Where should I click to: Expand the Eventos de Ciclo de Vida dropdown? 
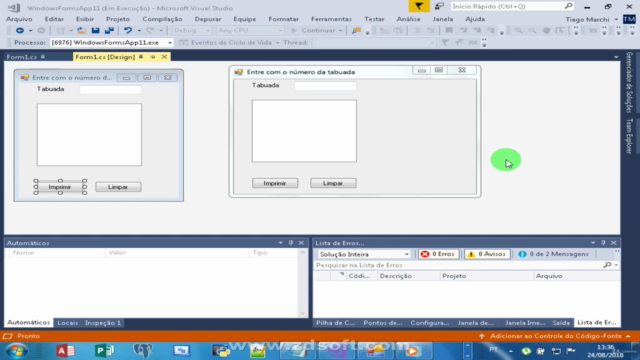pyautogui.click(x=277, y=42)
